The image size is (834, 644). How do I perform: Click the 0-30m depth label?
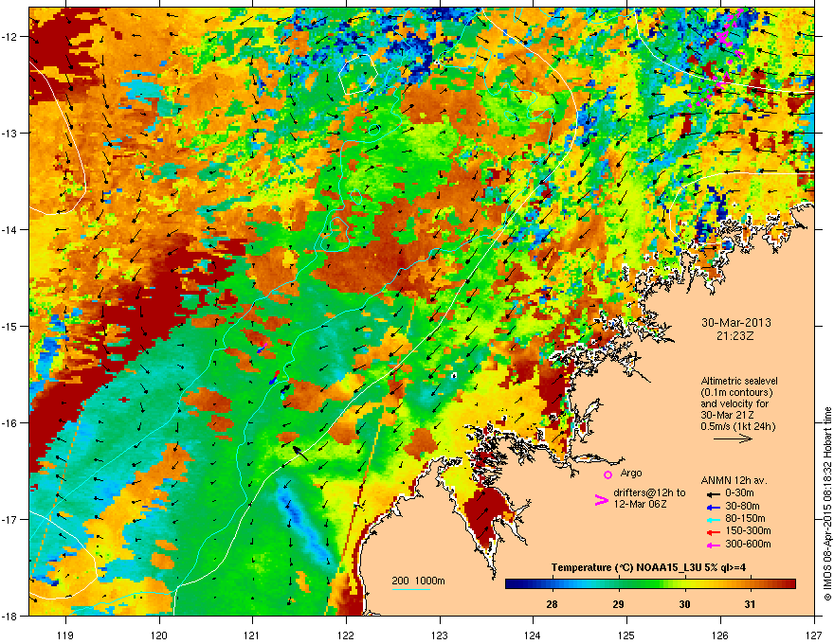740,493
